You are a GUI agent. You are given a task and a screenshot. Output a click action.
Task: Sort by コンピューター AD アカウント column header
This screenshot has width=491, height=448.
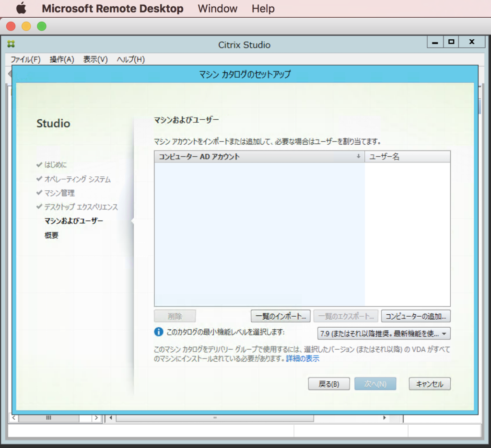click(259, 156)
